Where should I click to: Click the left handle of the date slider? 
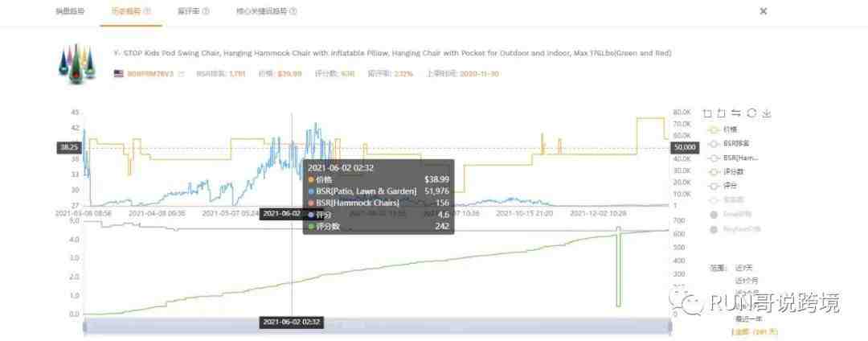(x=84, y=327)
